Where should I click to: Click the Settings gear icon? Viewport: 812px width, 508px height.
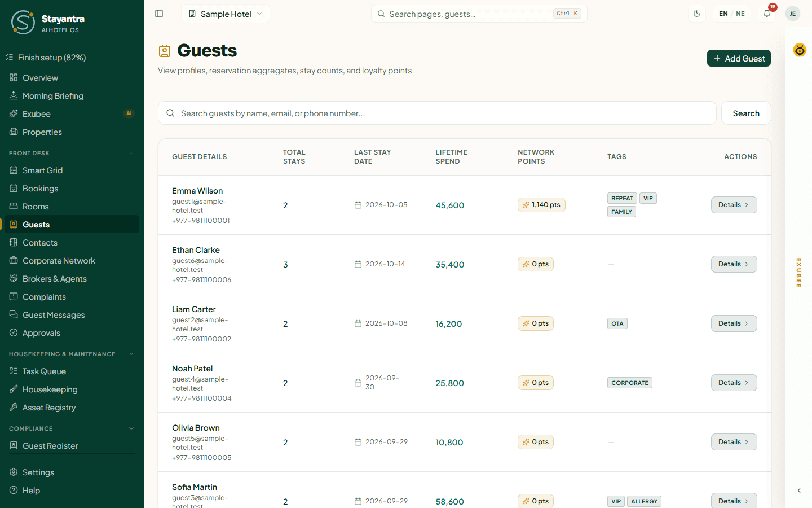coord(14,472)
